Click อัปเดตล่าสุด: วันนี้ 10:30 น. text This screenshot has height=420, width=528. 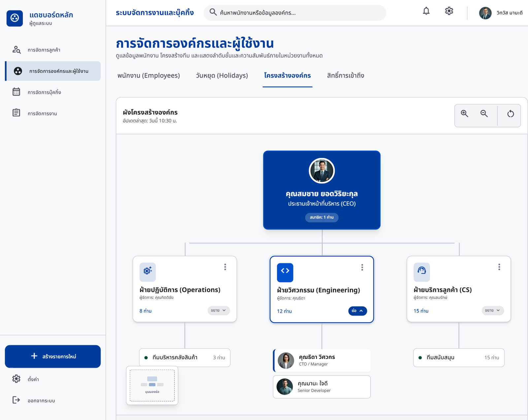[150, 121]
